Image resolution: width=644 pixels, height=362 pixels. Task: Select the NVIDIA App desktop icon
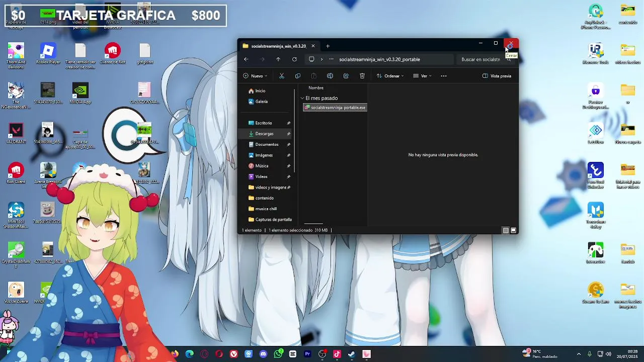80,94
